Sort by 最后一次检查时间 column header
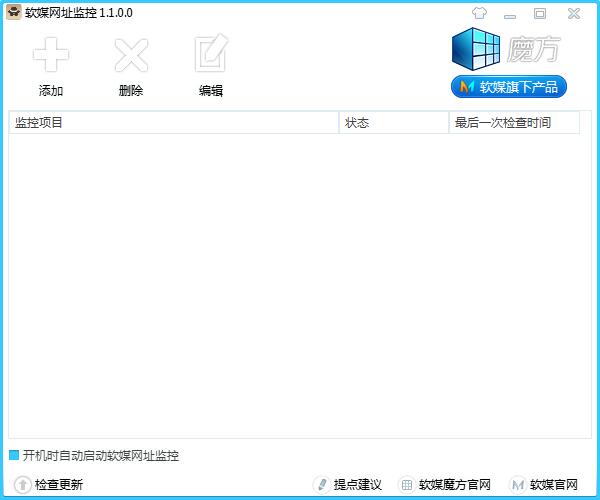This screenshot has height=500, width=600. pyautogui.click(x=514, y=123)
